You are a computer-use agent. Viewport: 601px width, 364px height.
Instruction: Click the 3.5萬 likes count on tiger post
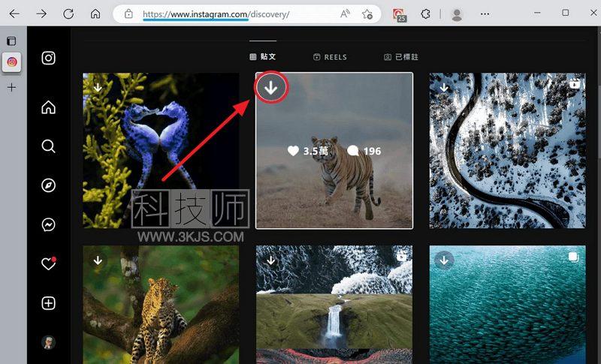(308, 151)
